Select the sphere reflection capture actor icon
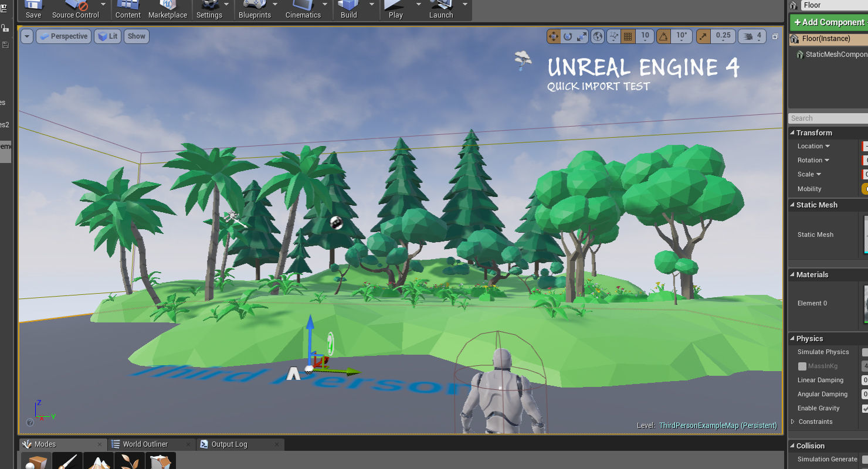The height and width of the screenshot is (469, 868). (336, 222)
